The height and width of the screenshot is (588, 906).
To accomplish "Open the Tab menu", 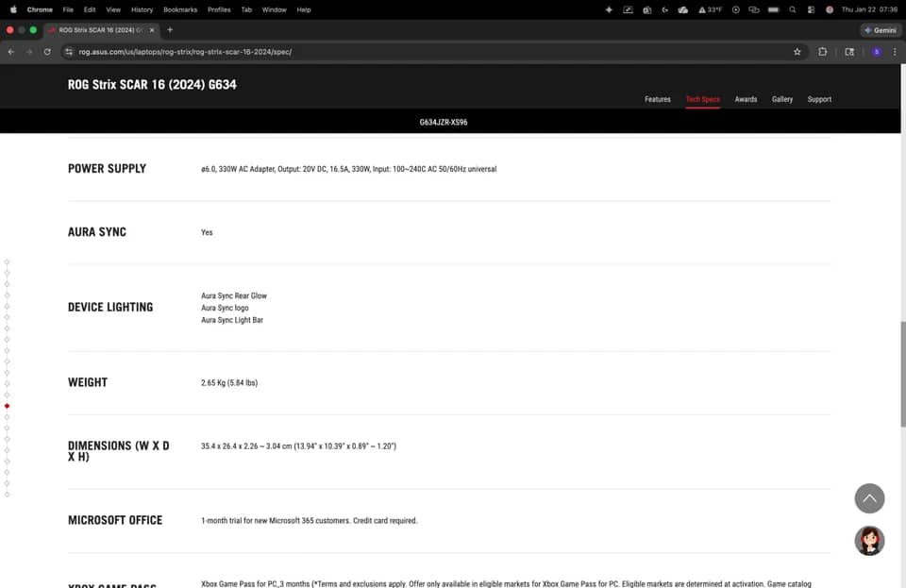I will 246,9.
